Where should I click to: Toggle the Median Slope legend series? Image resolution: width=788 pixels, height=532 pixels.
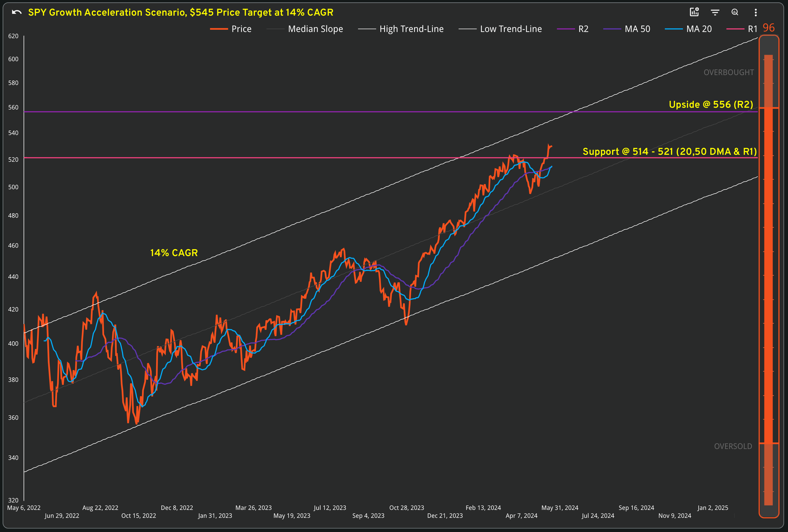click(305, 29)
